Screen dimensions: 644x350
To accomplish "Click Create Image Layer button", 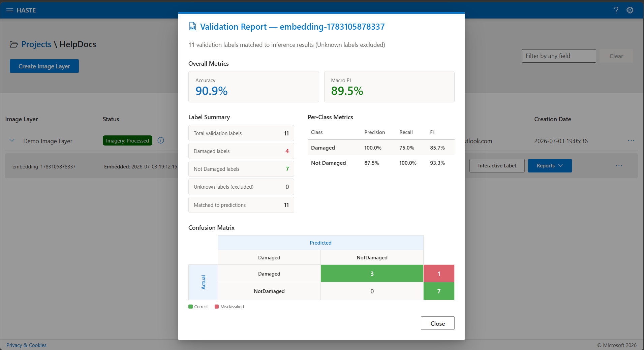I will pos(44,66).
